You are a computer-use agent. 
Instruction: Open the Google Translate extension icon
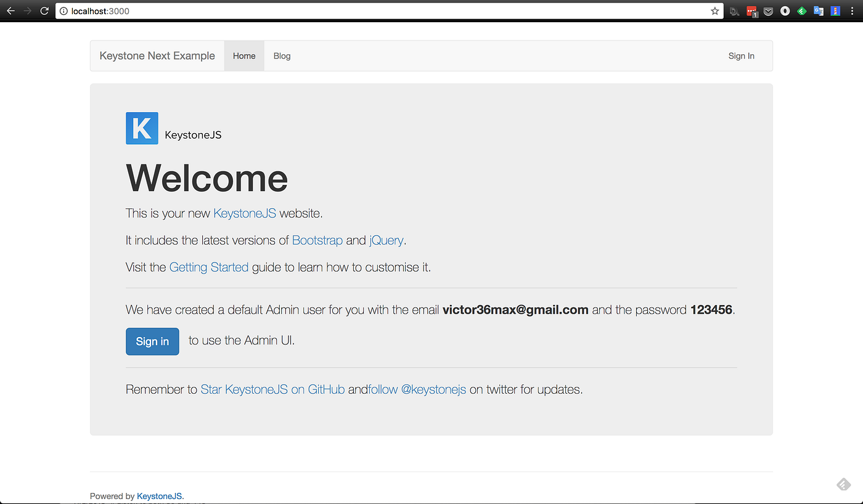coord(818,10)
